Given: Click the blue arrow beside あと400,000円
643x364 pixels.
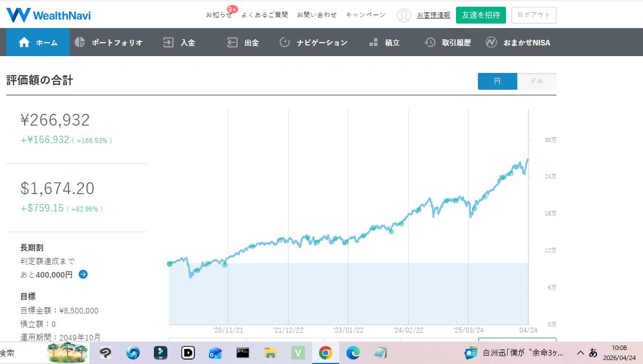Looking at the screenshot, I should point(83,274).
